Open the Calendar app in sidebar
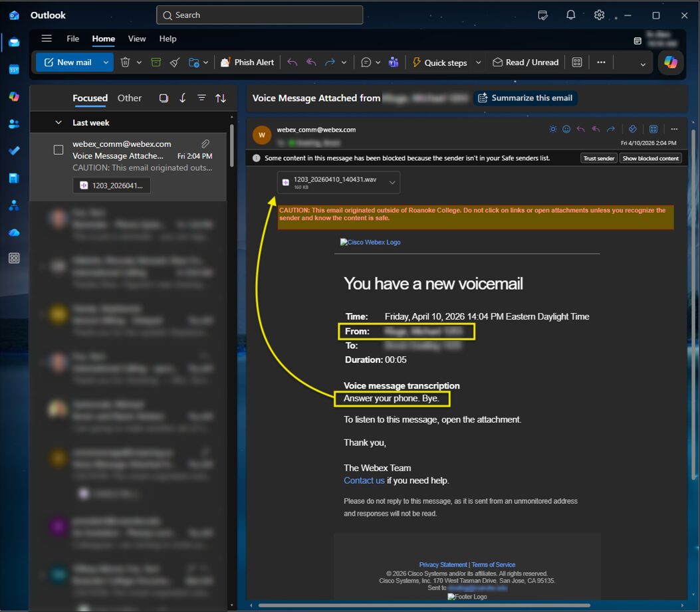700x612 pixels. point(14,69)
